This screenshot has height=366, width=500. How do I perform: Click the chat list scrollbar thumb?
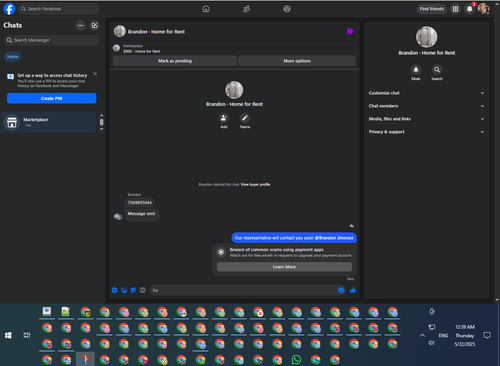coord(102,122)
